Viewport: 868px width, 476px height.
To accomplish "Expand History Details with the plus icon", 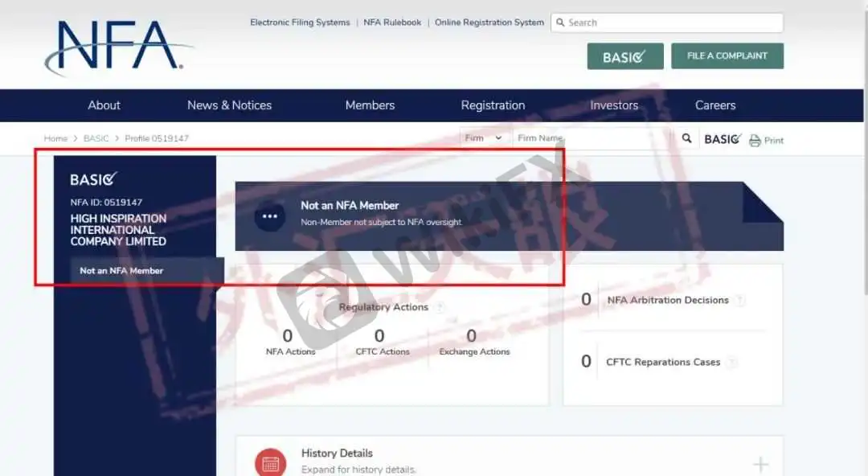I will pyautogui.click(x=760, y=465).
